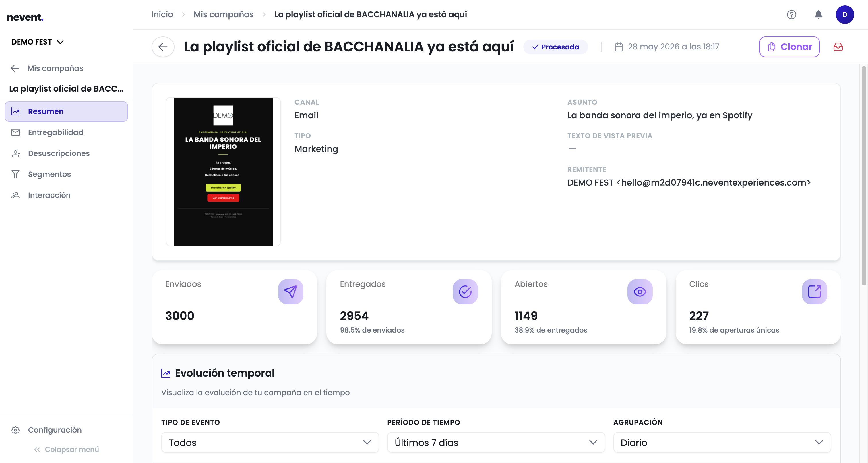Click the calendar icon next to the date
The width and height of the screenshot is (868, 463).
(619, 47)
